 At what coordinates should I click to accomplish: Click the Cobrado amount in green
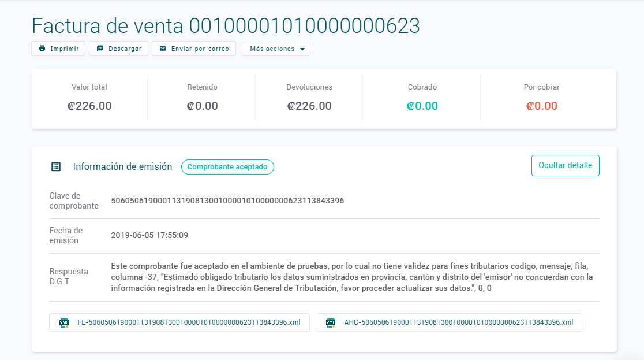point(422,106)
